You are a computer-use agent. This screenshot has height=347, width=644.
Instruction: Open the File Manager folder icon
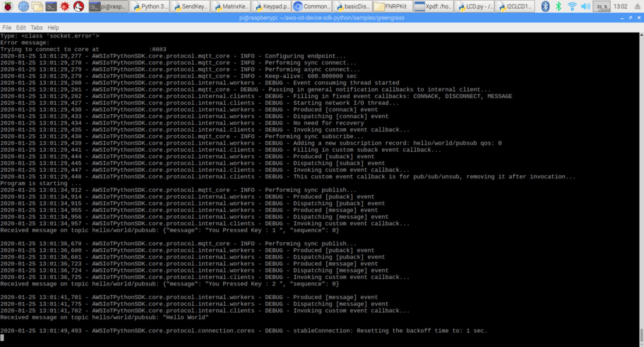(x=37, y=6)
